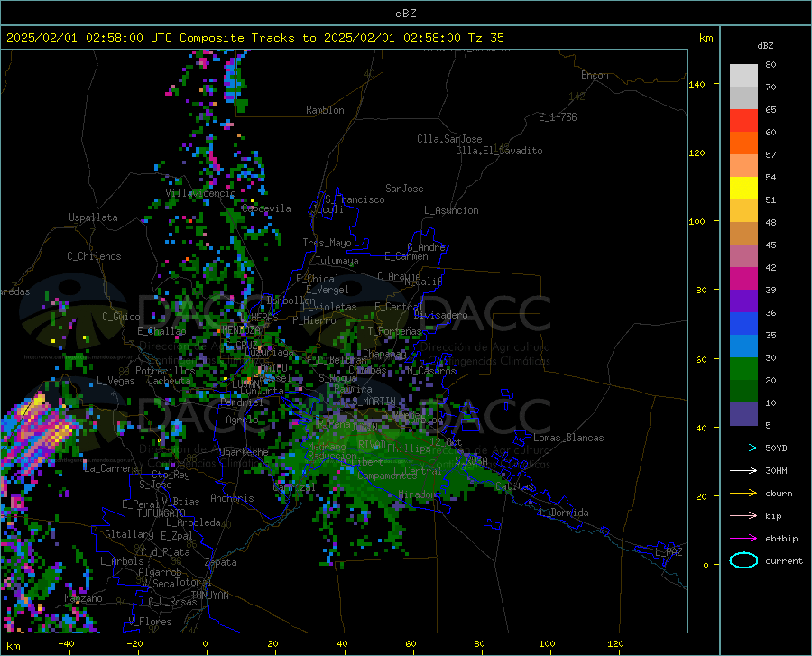The width and height of the screenshot is (812, 656).
Task: Click the bright magenta storm cell at left
Action: coord(39,435)
